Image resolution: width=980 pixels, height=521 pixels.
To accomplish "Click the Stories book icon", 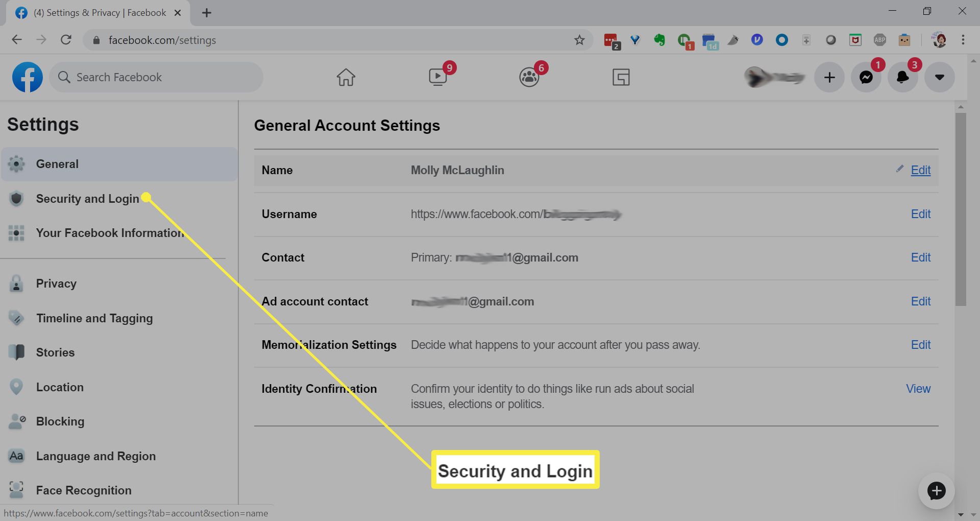I will click(16, 352).
